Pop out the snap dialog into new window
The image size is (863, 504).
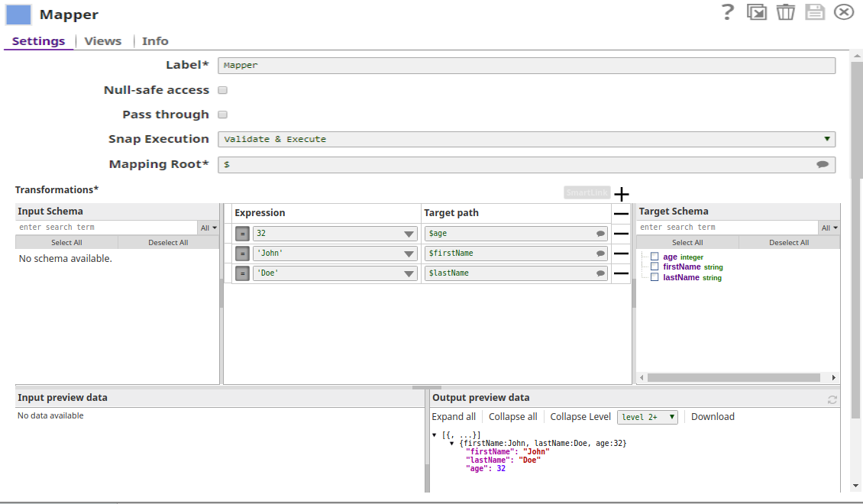[x=757, y=12]
